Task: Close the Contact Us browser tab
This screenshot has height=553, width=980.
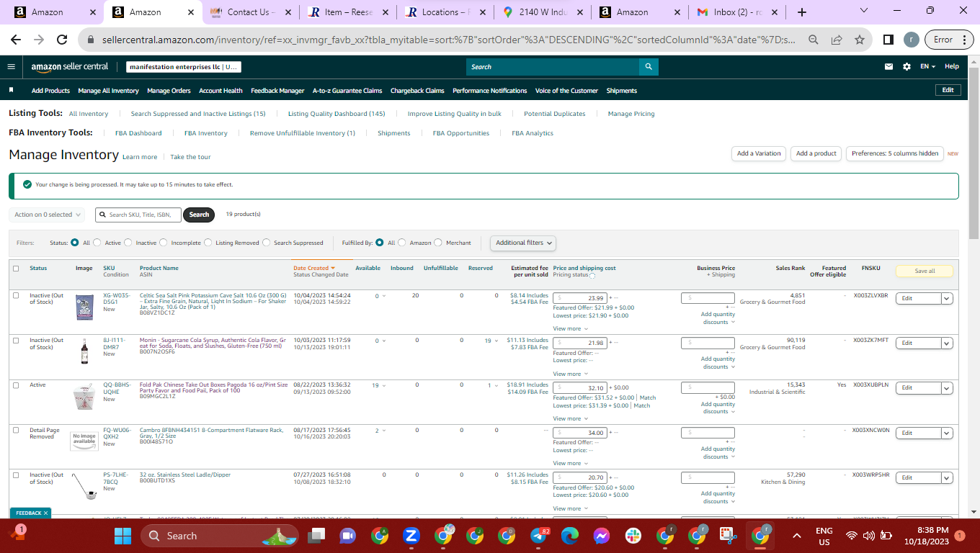Action: coord(288,12)
